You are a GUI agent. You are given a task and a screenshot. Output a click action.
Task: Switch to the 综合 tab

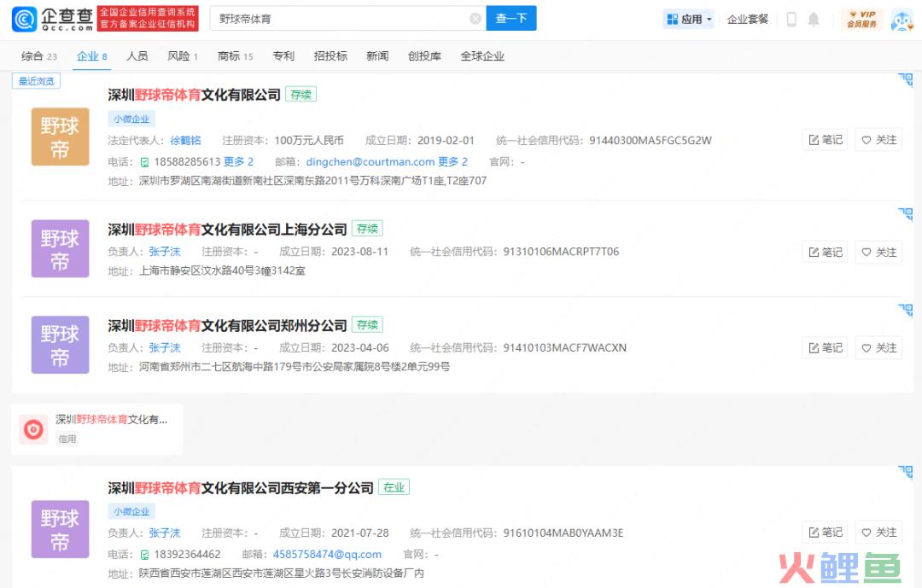point(38,56)
